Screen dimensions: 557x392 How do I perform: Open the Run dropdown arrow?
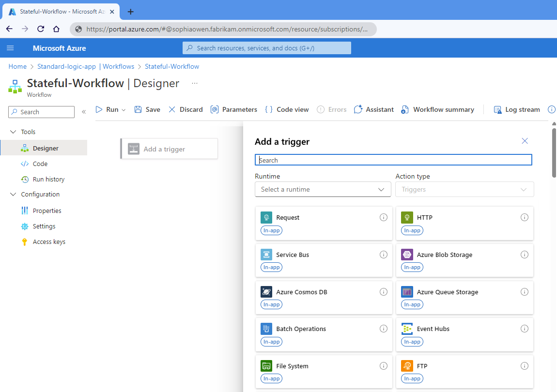click(x=124, y=110)
